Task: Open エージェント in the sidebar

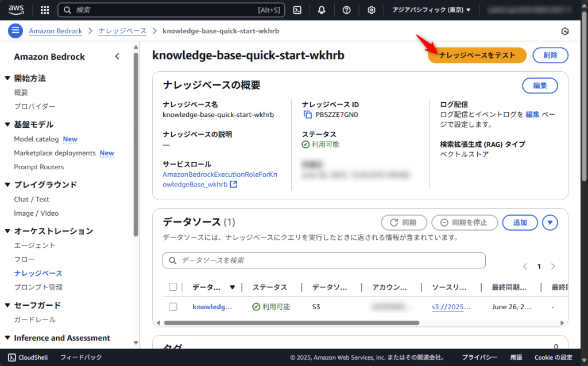Action: (34, 246)
